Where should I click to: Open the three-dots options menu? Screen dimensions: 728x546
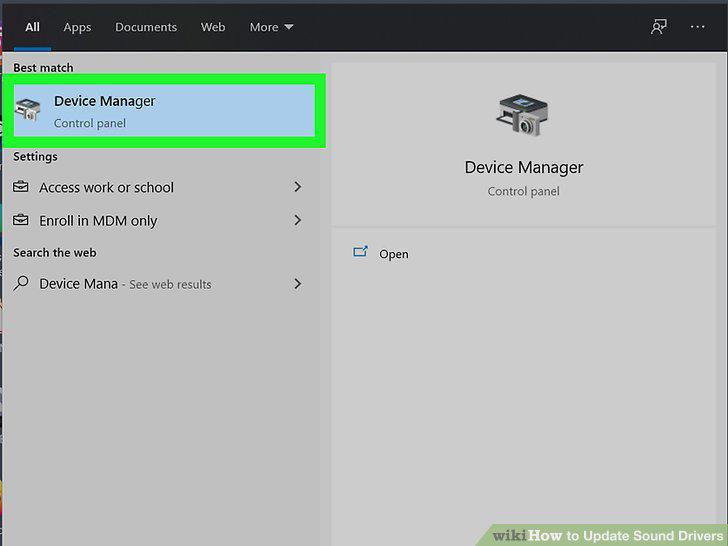pyautogui.click(x=697, y=27)
